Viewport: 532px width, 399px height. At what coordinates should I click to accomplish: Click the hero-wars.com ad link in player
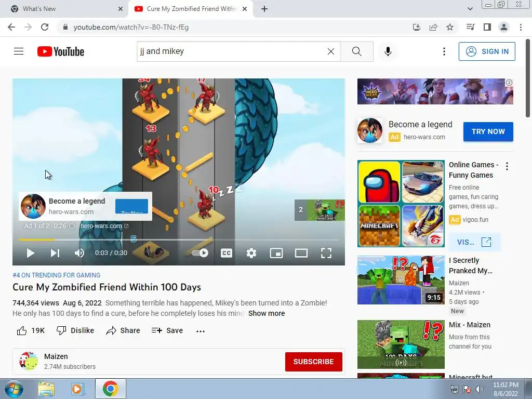103,226
